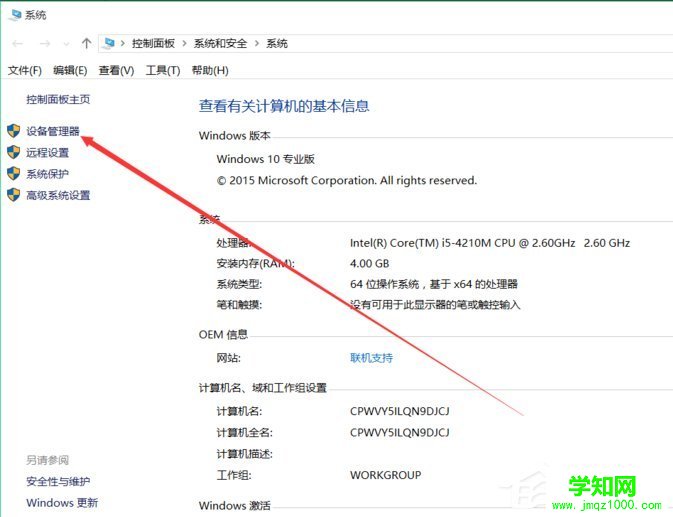The height and width of the screenshot is (517, 673).
Task: Open the 查看(V) menu
Action: point(116,70)
